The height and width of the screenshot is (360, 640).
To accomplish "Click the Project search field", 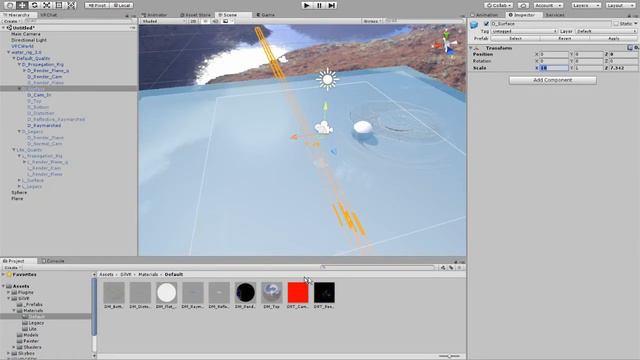I will pyautogui.click(x=378, y=268).
